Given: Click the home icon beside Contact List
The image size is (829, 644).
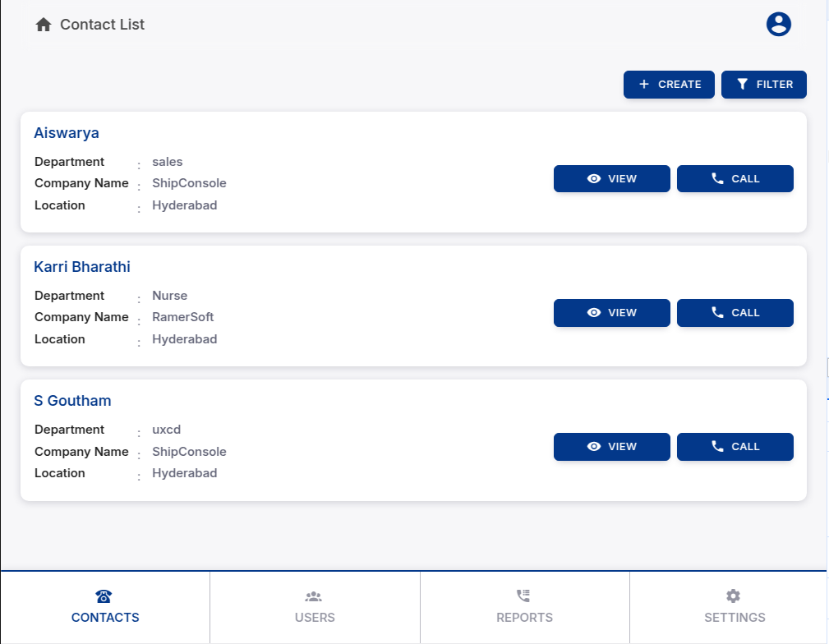Looking at the screenshot, I should [44, 25].
